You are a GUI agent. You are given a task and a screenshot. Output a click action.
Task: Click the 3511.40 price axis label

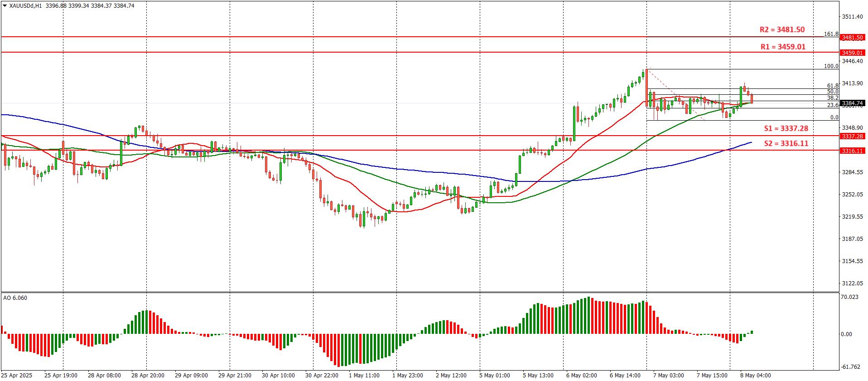point(852,17)
